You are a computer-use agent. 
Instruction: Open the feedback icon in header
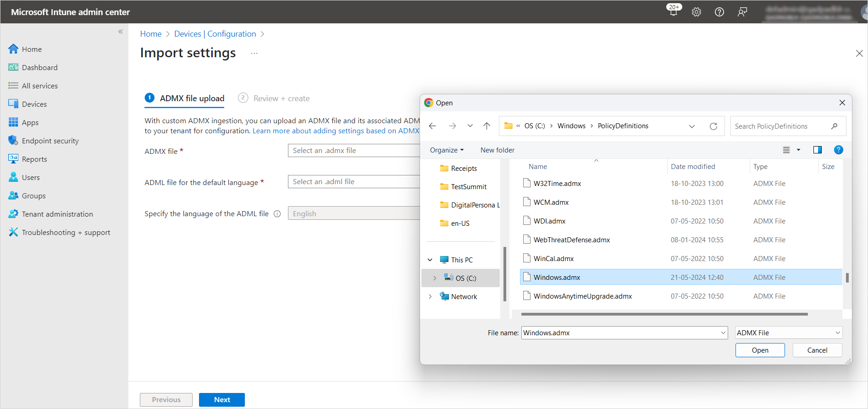[x=742, y=12]
